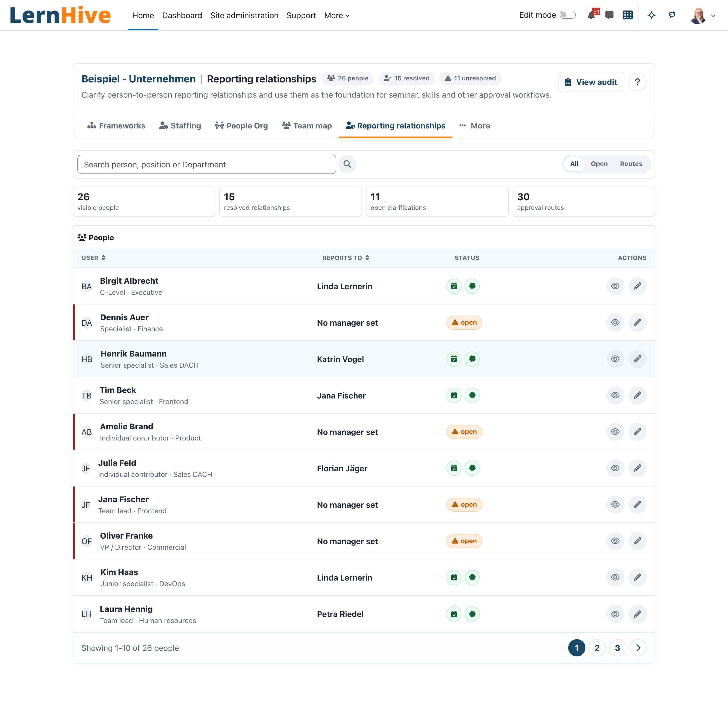Click seal status icon for Laura Hennig
Viewport: 728px width, 708px height.
point(472,614)
